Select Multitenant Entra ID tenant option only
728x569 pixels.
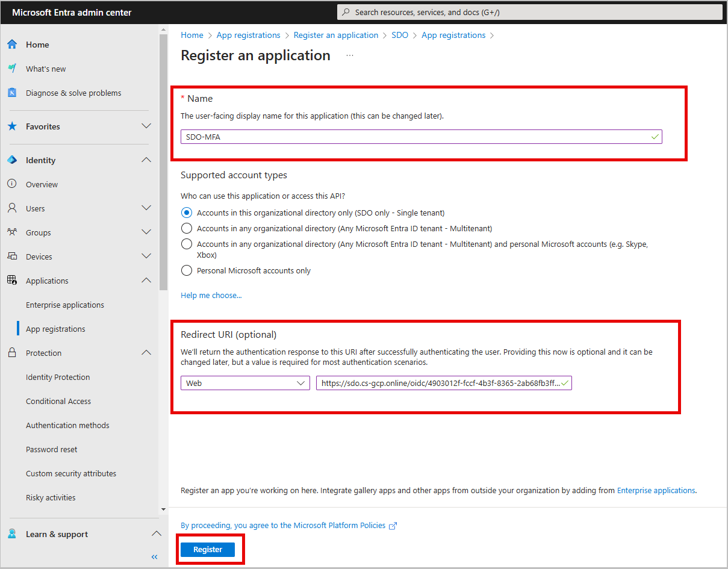click(x=187, y=228)
